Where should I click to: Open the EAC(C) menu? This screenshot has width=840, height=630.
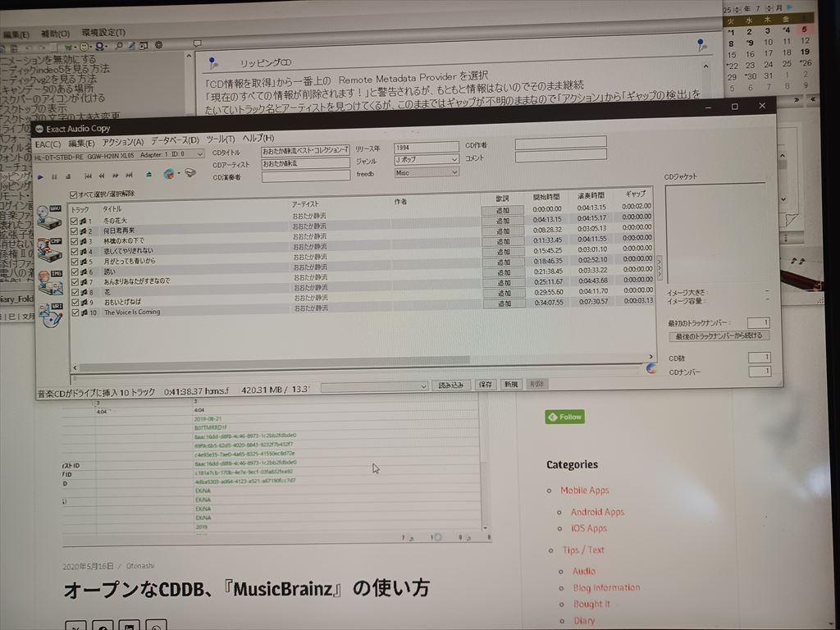pos(48,144)
